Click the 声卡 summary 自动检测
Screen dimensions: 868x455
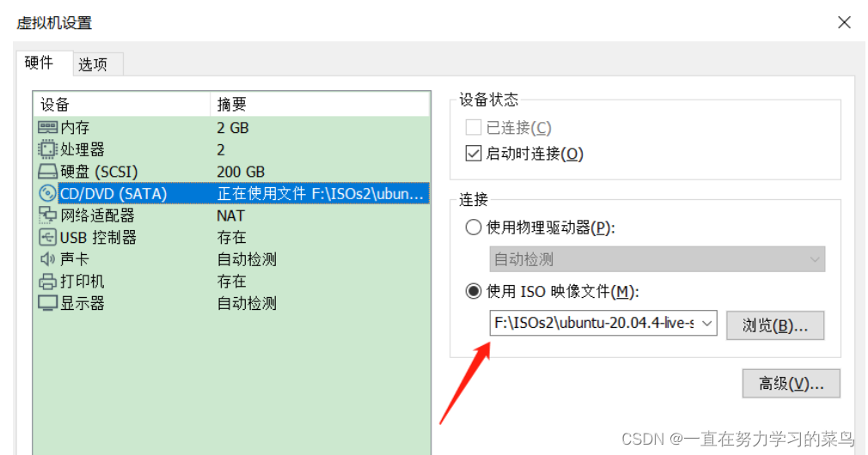(x=247, y=259)
